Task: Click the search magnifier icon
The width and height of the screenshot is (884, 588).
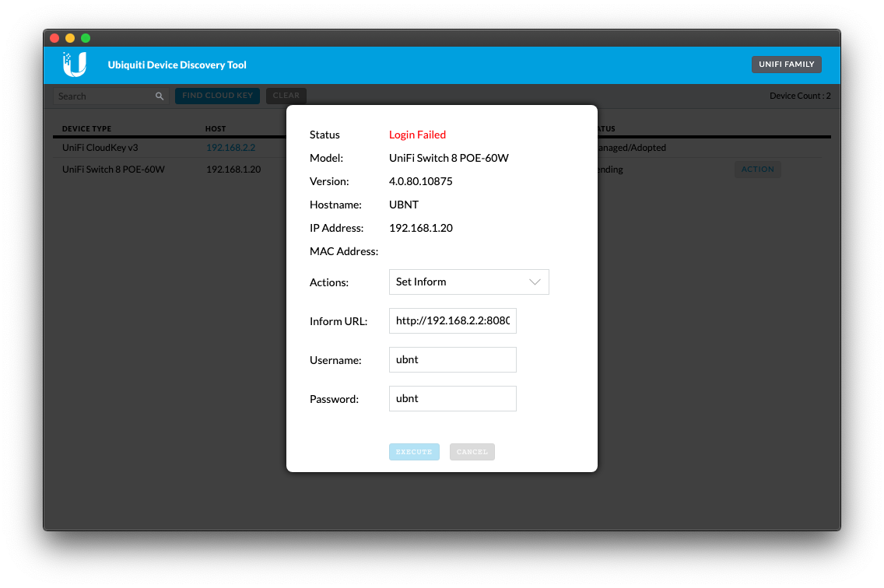Action: tap(160, 96)
